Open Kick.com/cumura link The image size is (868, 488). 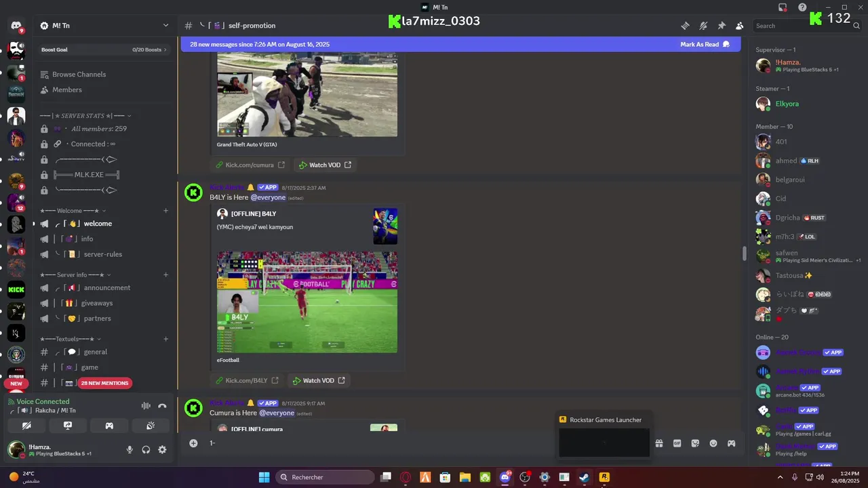click(250, 165)
